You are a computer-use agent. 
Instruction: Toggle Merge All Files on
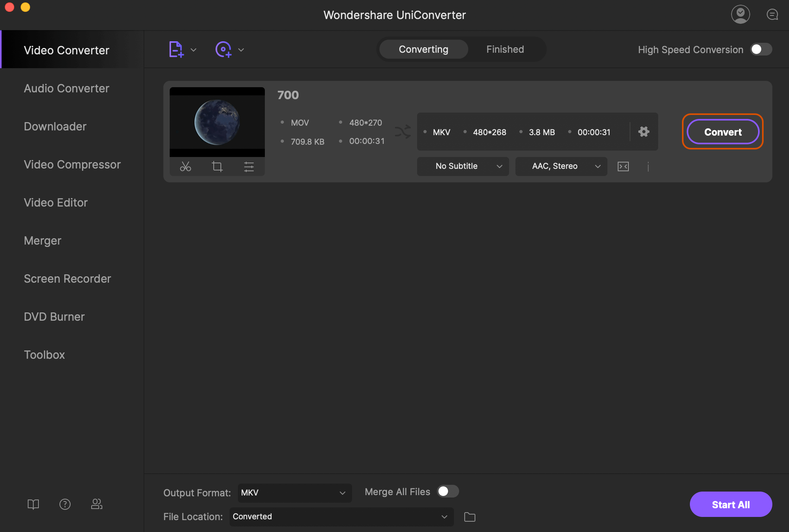(x=448, y=492)
